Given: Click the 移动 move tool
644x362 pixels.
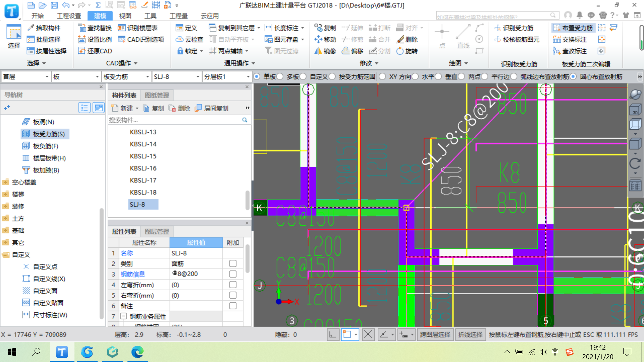Looking at the screenshot, I should point(325,40).
